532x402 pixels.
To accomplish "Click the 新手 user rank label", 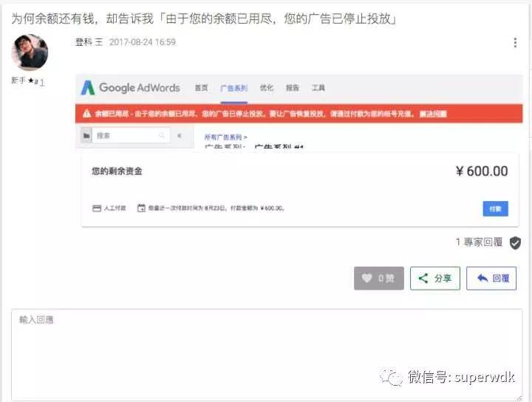I will click(x=18, y=80).
